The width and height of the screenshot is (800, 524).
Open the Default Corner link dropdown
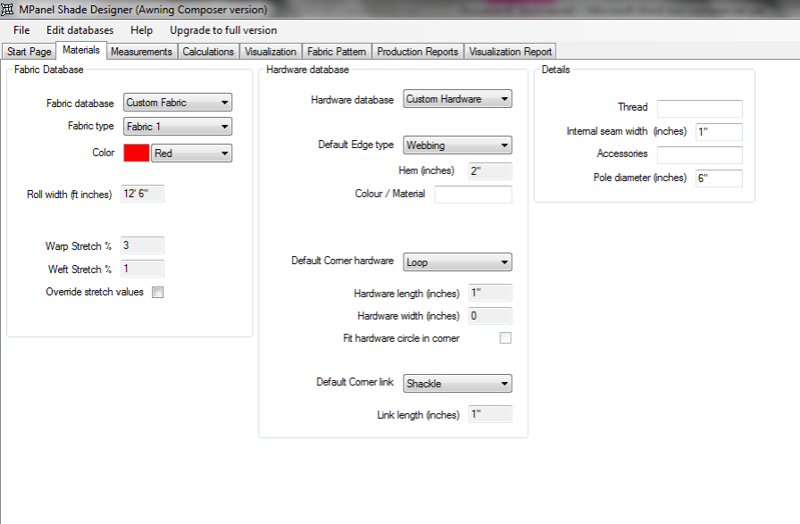(x=457, y=384)
